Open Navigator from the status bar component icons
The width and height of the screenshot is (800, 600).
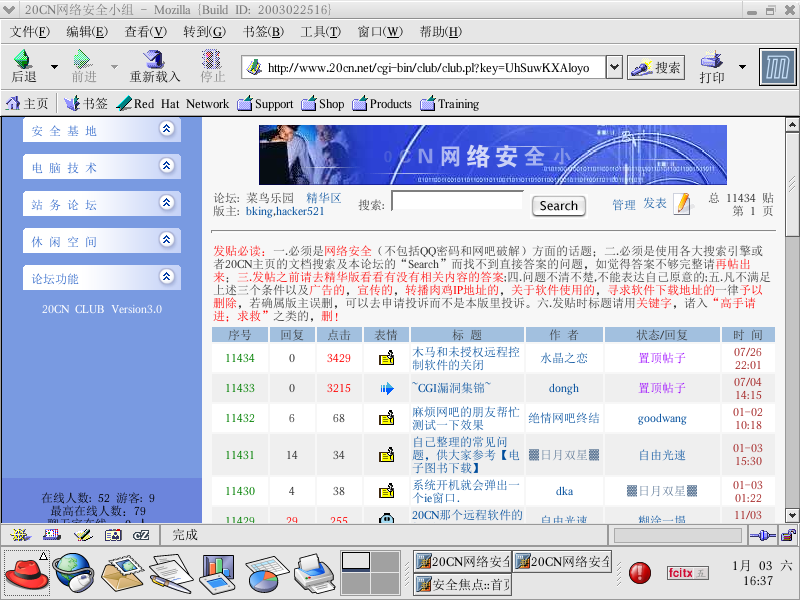(20, 535)
